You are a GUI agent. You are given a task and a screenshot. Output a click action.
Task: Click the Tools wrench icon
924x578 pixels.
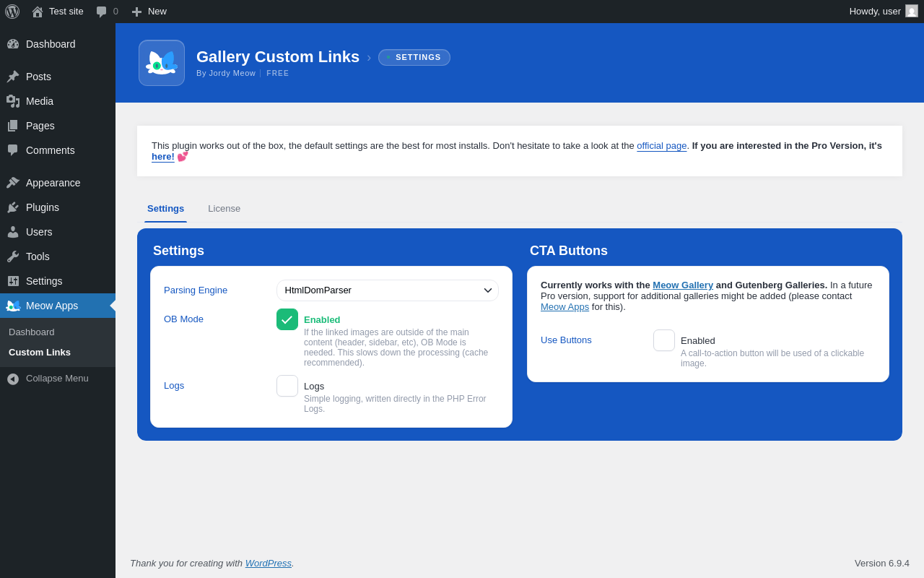pyautogui.click(x=13, y=256)
